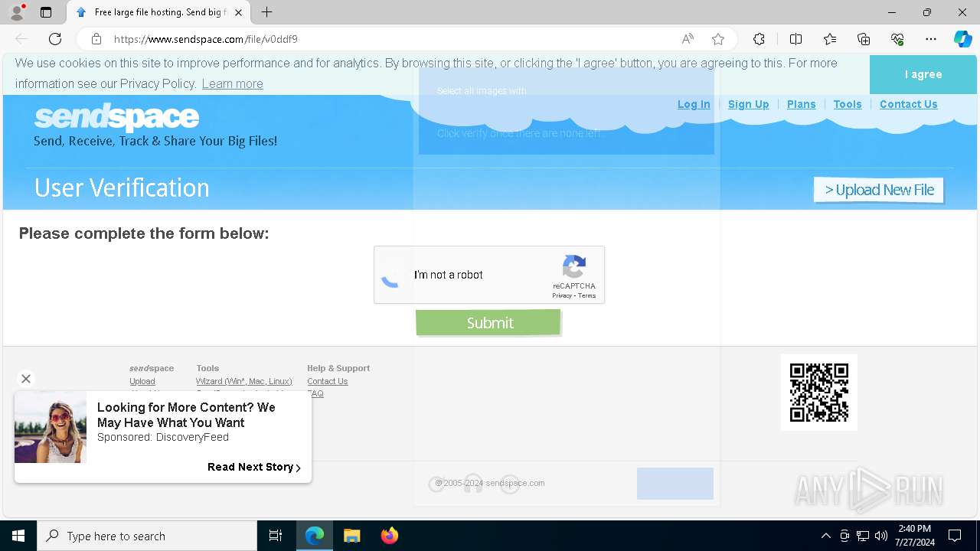Open Browser essentials icon
Image resolution: width=980 pixels, height=551 pixels.
coord(897,39)
